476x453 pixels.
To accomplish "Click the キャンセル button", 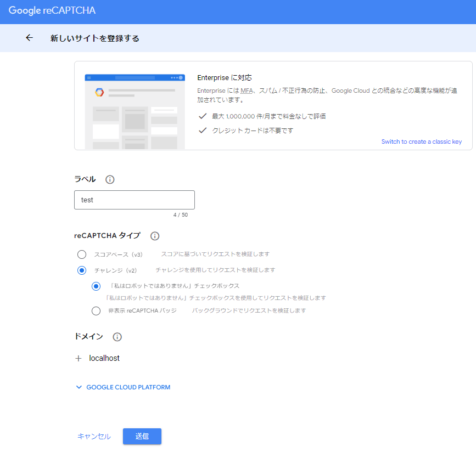I will tap(94, 437).
